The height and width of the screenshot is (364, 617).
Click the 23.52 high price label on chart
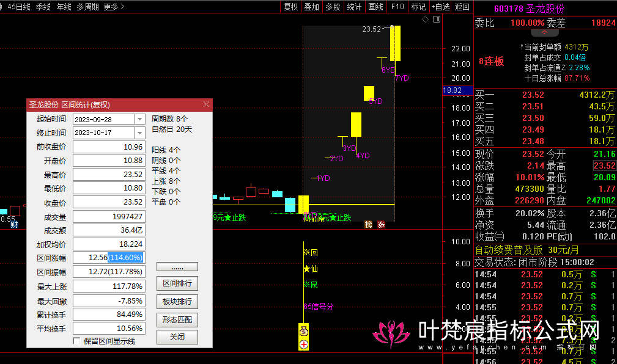pos(371,29)
